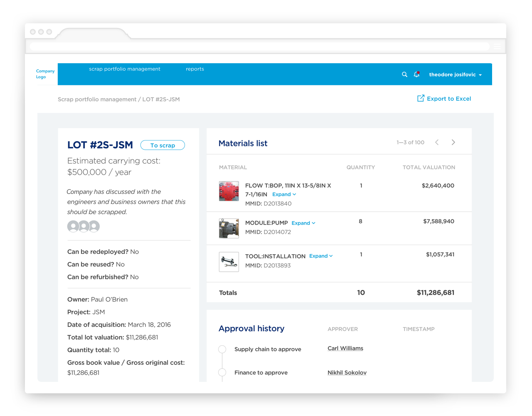Screen dimensions: 532x416
Task: Click MMID: D2013840 text
Action: tap(268, 203)
